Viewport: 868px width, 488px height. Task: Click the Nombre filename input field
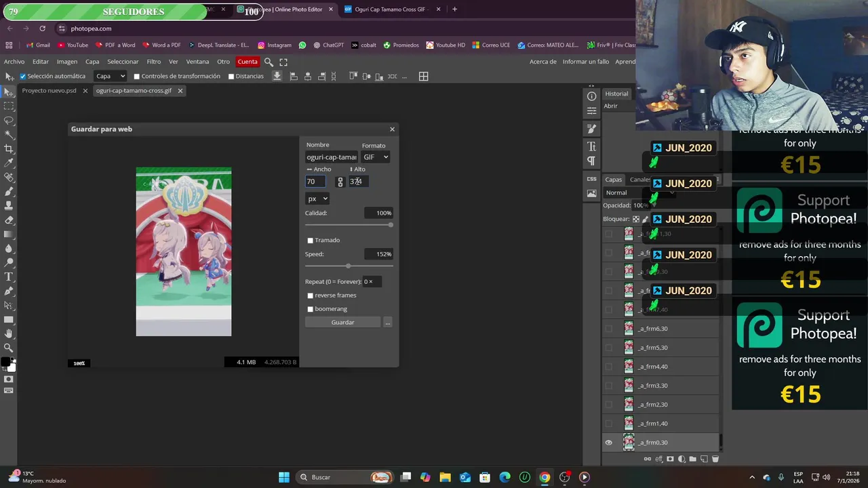point(332,157)
